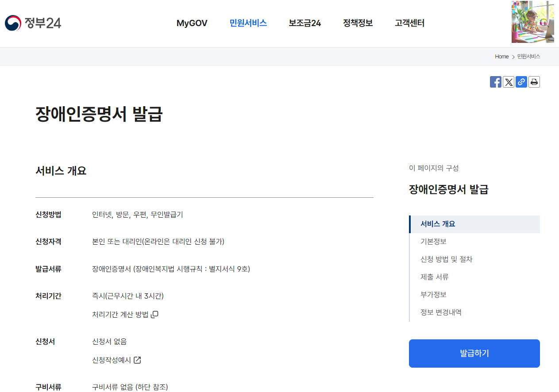The image size is (559, 392).
Task: Share this page on Facebook
Action: 496,82
